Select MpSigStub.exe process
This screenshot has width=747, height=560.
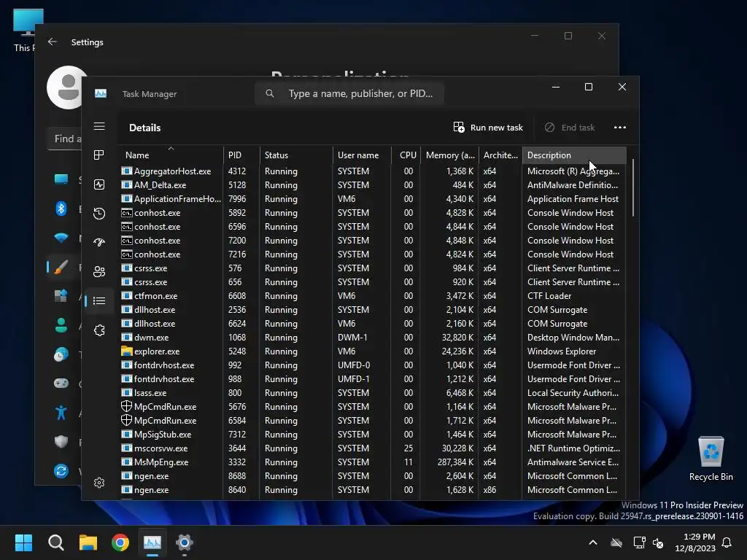(x=373, y=435)
